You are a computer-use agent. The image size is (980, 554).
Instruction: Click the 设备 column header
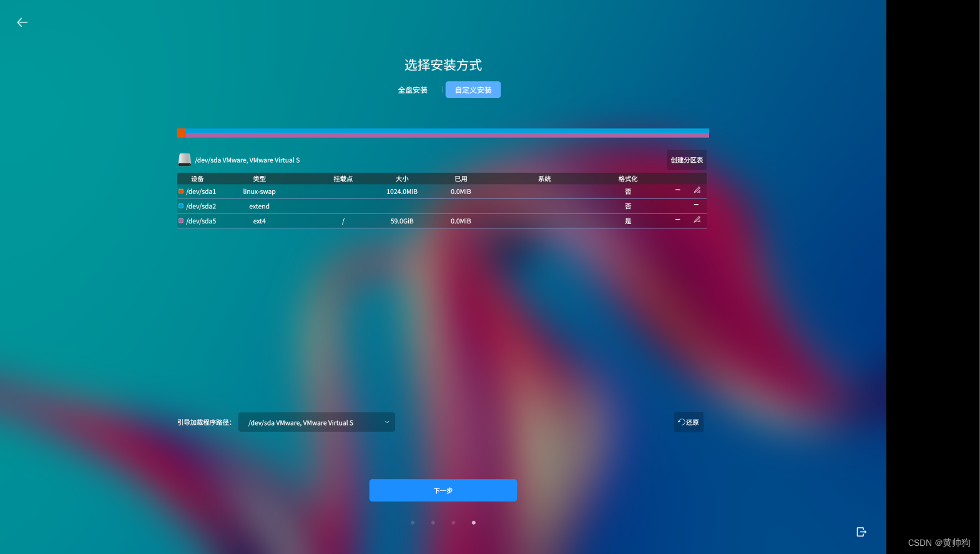(197, 178)
